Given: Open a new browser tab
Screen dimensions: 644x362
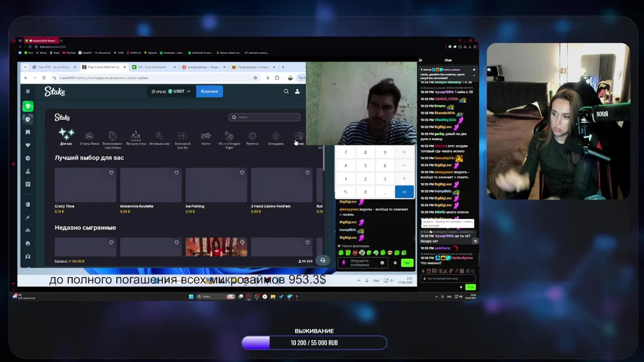Looking at the screenshot, I should pyautogui.click(x=283, y=67).
